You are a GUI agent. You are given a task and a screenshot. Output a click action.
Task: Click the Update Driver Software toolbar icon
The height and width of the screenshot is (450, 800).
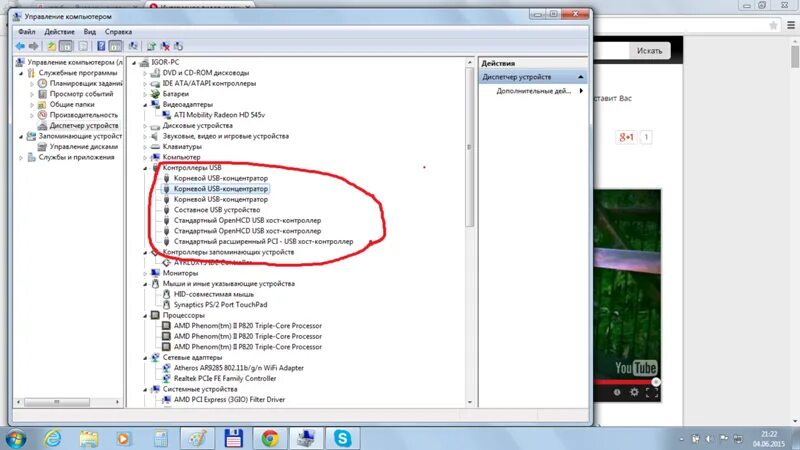151,46
